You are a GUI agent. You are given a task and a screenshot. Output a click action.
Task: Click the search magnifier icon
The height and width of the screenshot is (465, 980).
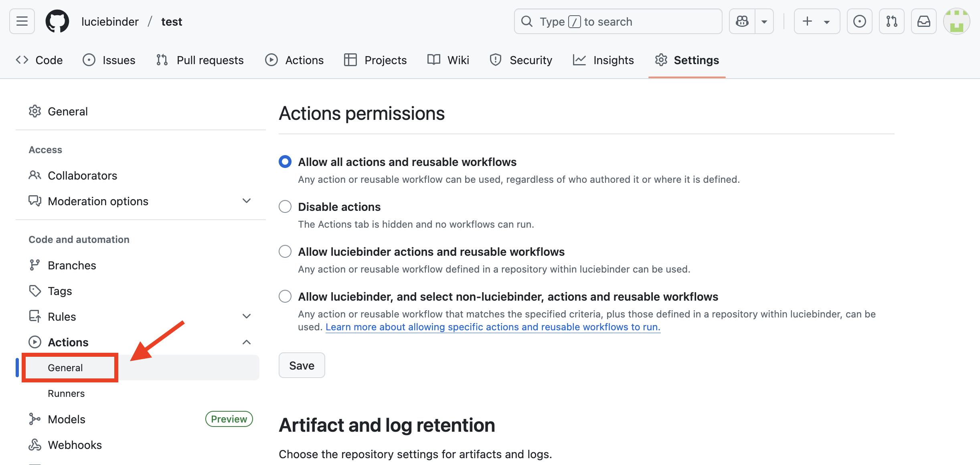527,21
